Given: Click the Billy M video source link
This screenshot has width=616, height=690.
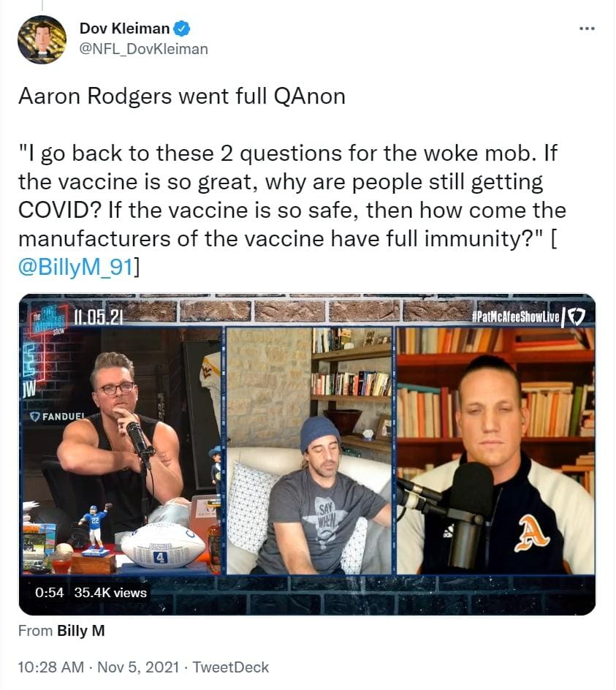Looking at the screenshot, I should pos(81,631).
